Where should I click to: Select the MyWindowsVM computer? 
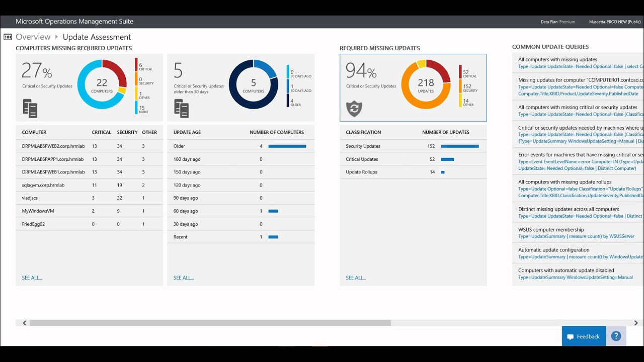tap(89, 211)
